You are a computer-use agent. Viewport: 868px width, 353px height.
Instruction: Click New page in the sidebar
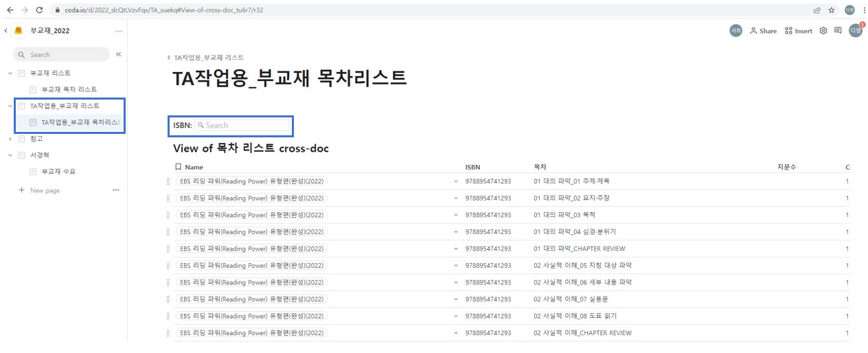[x=45, y=190]
